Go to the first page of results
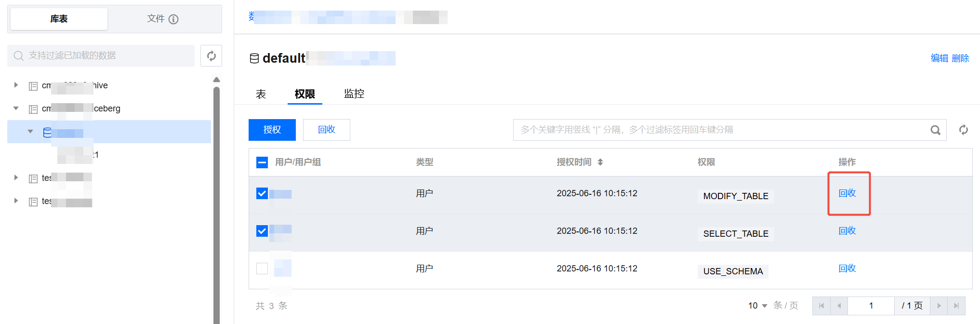Viewport: 980px width, 324px height. tap(821, 306)
